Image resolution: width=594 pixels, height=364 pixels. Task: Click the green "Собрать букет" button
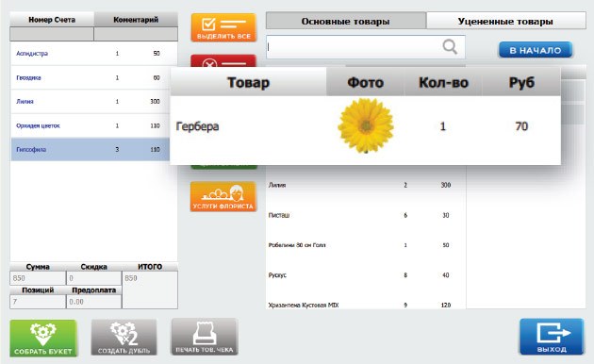pos(43,338)
